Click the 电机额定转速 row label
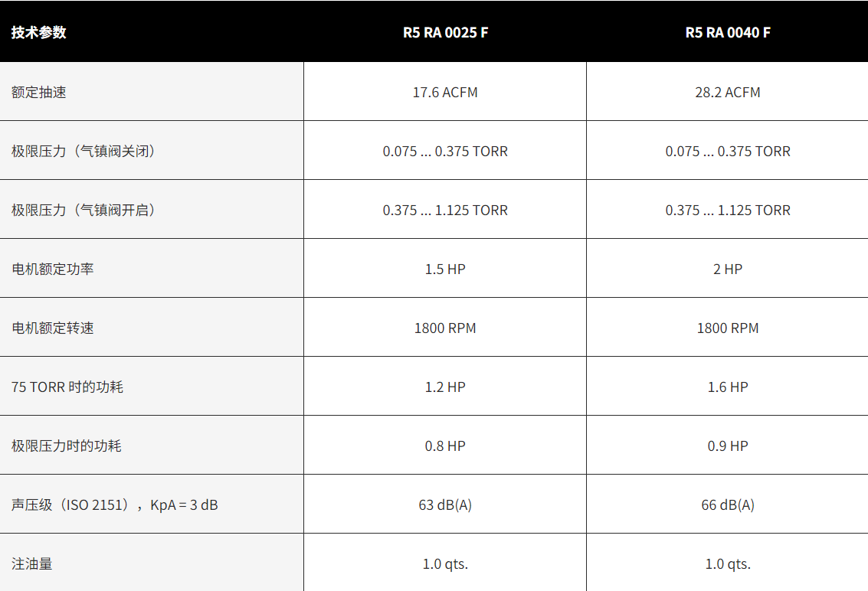This screenshot has width=868, height=591. point(53,328)
